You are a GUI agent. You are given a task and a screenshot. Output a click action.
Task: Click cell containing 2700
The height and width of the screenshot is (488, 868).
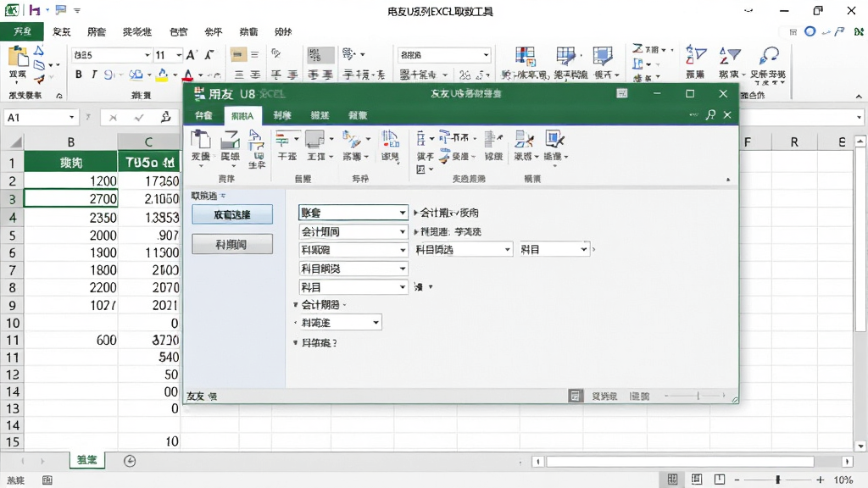71,198
